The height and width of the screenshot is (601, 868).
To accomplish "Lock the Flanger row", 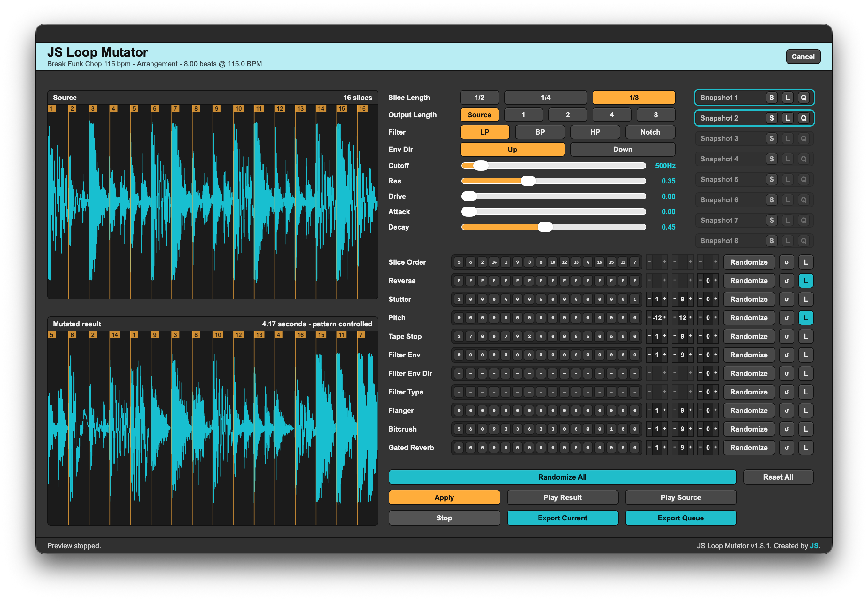I will (805, 410).
